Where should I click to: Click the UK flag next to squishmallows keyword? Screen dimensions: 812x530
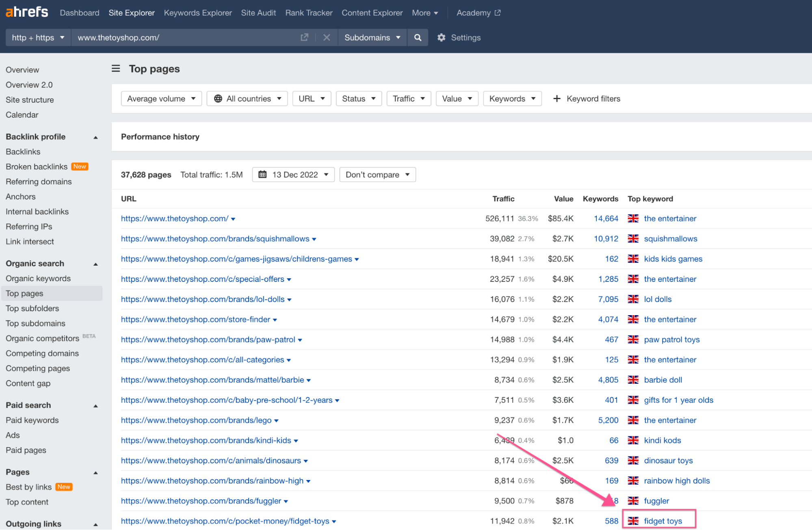[x=633, y=239]
